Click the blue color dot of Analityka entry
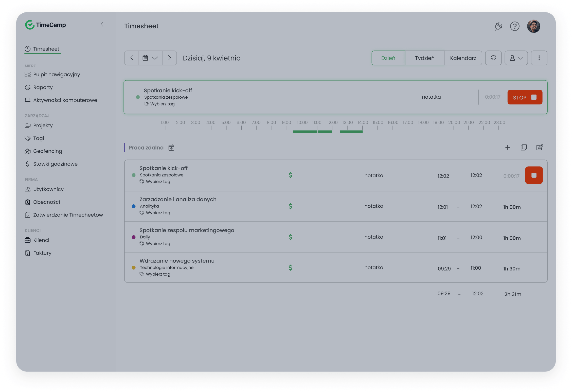This screenshot has width=572, height=392. 134,206
